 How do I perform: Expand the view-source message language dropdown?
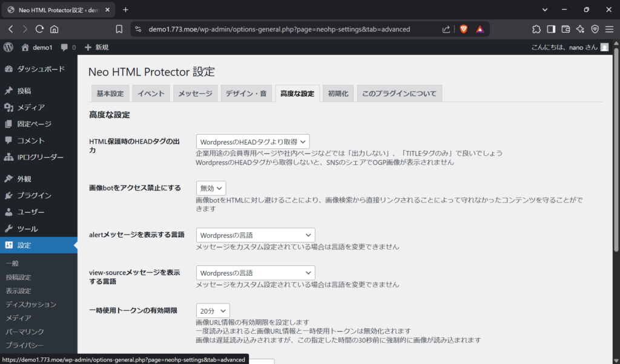(256, 273)
